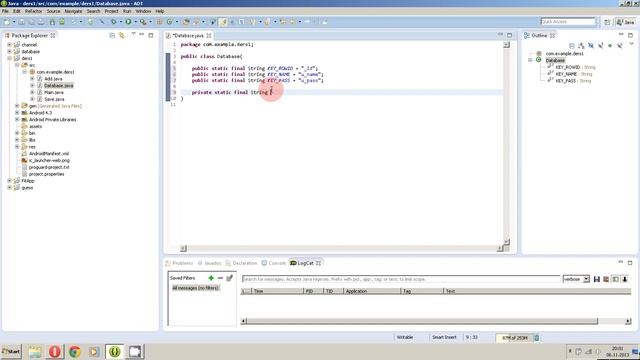The width and height of the screenshot is (640, 360).
Task: Select Database.java in Package Explorer
Action: [59, 85]
